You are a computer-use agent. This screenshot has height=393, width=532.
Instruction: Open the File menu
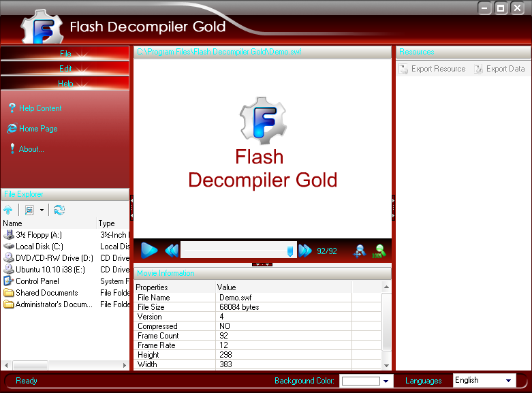pos(65,54)
